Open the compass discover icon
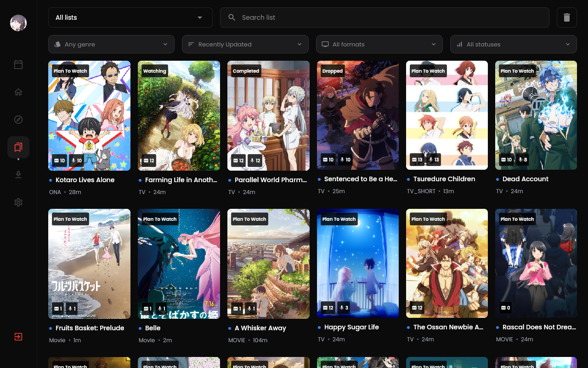This screenshot has height=368, width=588. click(x=18, y=120)
